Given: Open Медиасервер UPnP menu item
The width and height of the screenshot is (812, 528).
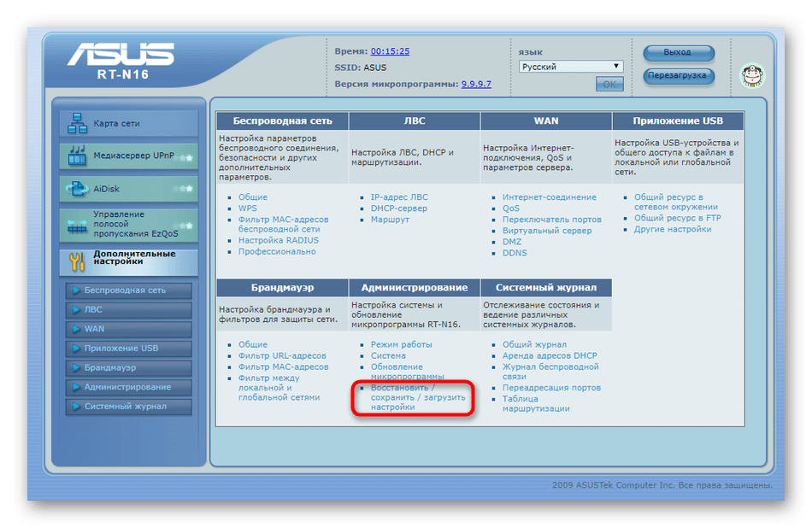Looking at the screenshot, I should (x=128, y=155).
